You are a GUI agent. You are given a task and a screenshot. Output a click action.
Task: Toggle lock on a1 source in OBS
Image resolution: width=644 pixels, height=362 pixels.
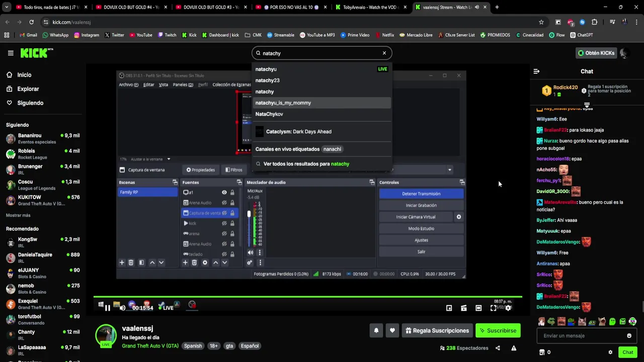pyautogui.click(x=232, y=193)
